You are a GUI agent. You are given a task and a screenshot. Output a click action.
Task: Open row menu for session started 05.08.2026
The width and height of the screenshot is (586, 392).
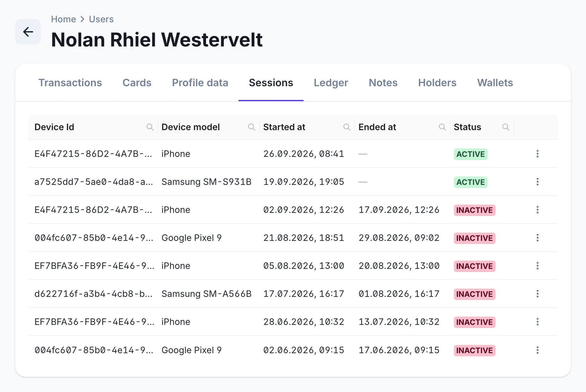point(537,266)
